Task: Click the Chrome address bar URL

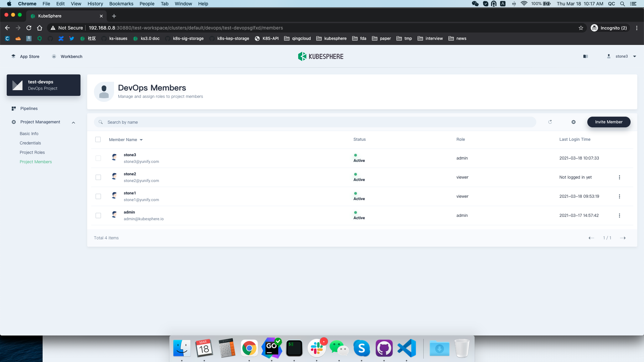Action: (186, 28)
